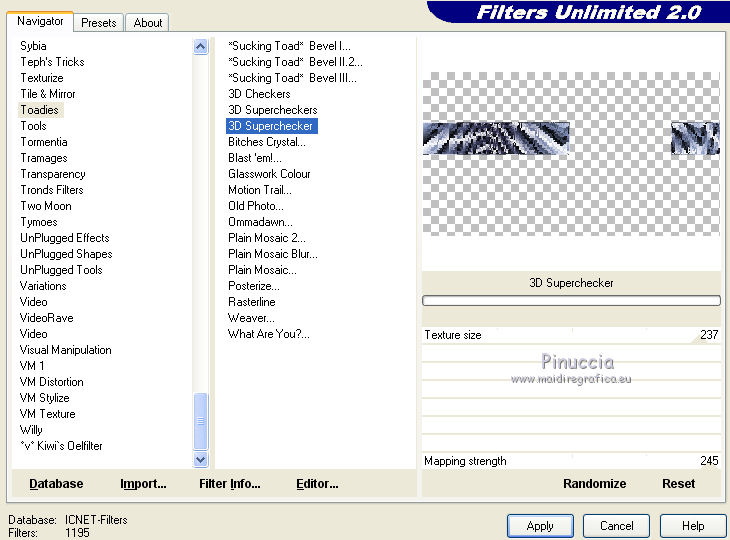730x540 pixels.
Task: Select the VM Stylize category
Action: (x=44, y=398)
